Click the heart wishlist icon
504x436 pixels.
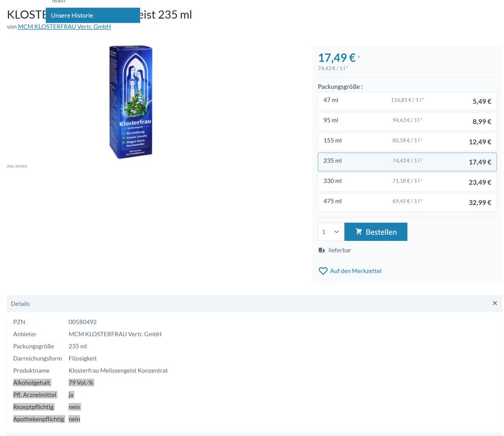[x=323, y=271]
